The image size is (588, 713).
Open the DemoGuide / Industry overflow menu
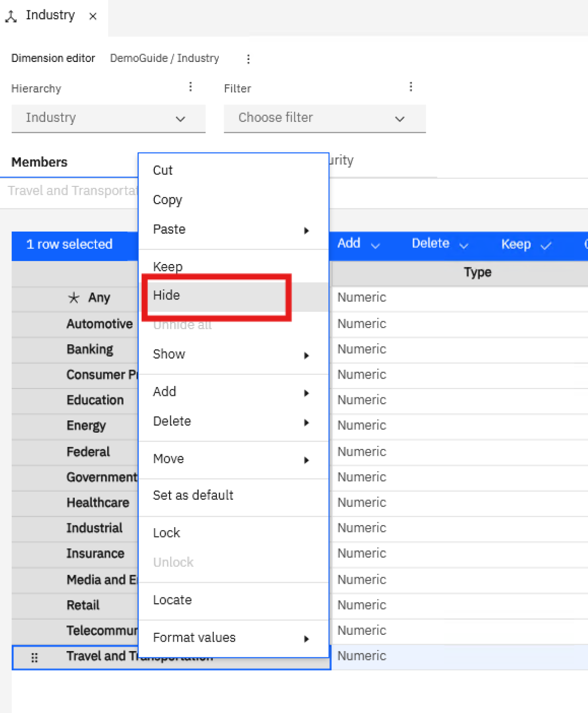click(248, 59)
